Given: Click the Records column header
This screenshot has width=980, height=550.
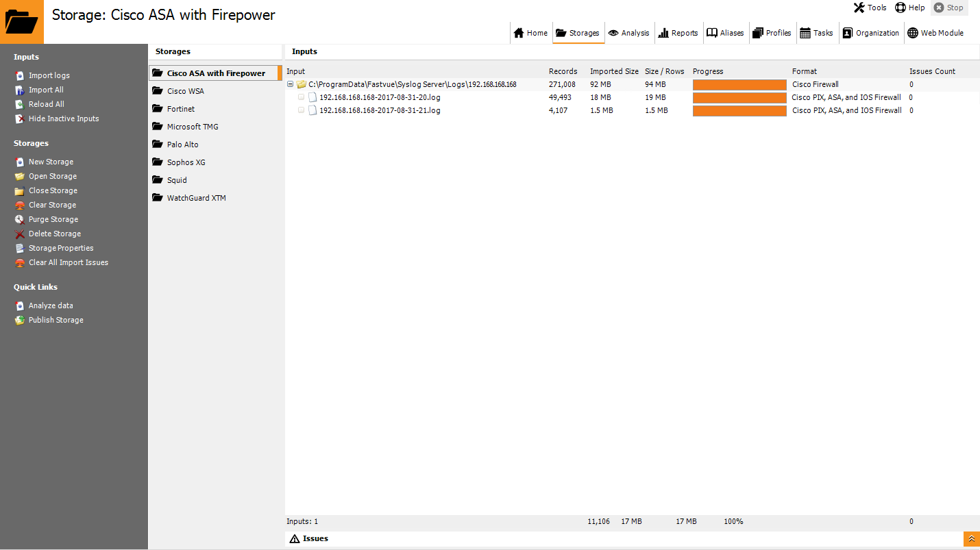Looking at the screenshot, I should [563, 71].
